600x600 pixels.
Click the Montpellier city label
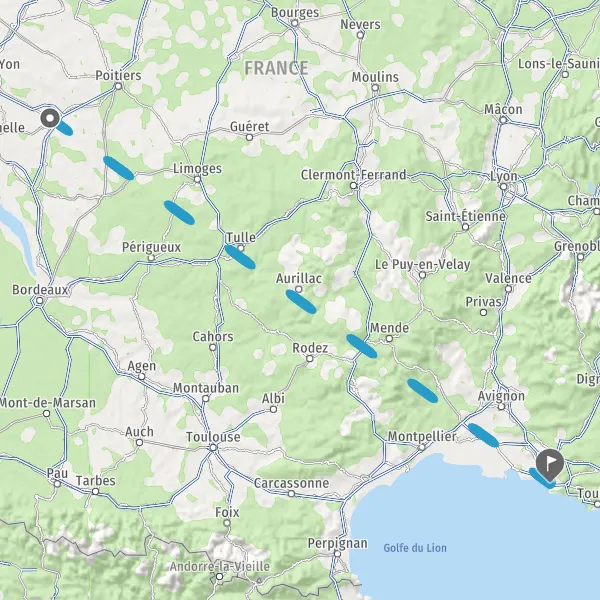click(x=422, y=436)
